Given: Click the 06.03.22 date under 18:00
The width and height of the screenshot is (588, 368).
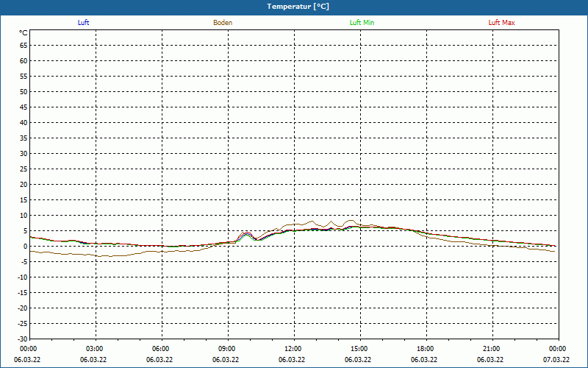Looking at the screenshot, I should tap(424, 360).
